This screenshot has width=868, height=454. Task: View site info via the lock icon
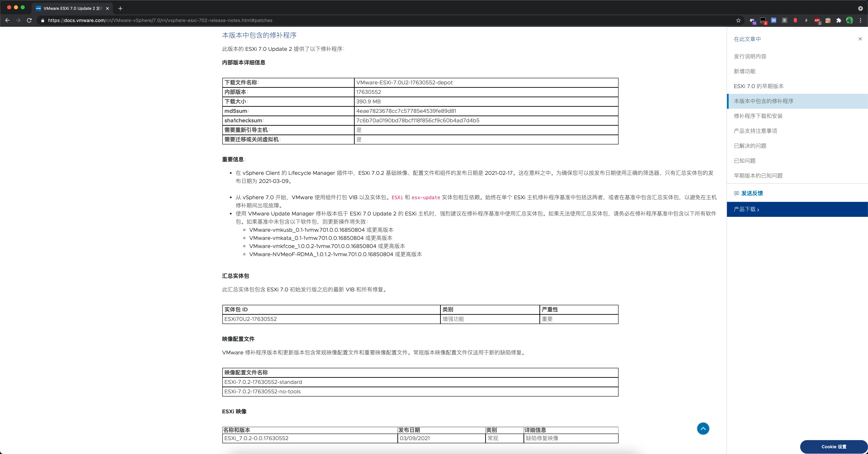[42, 20]
